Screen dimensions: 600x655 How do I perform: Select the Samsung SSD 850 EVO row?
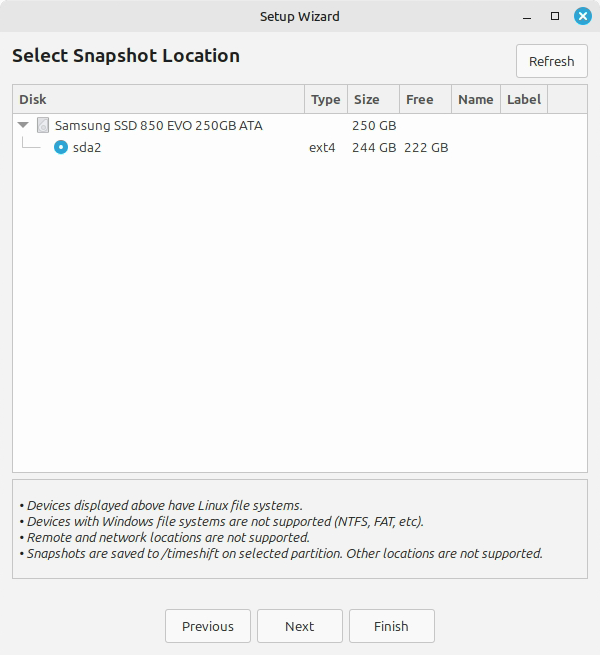[158, 126]
